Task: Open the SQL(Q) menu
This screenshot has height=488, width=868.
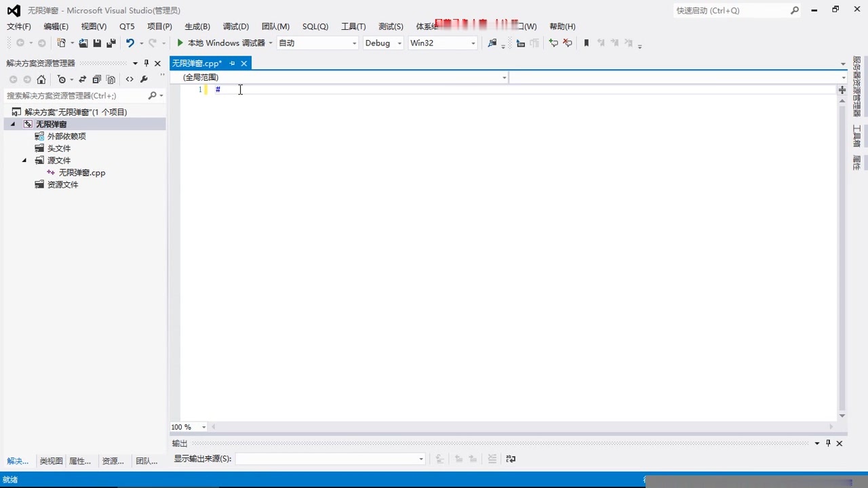Action: pyautogui.click(x=315, y=26)
